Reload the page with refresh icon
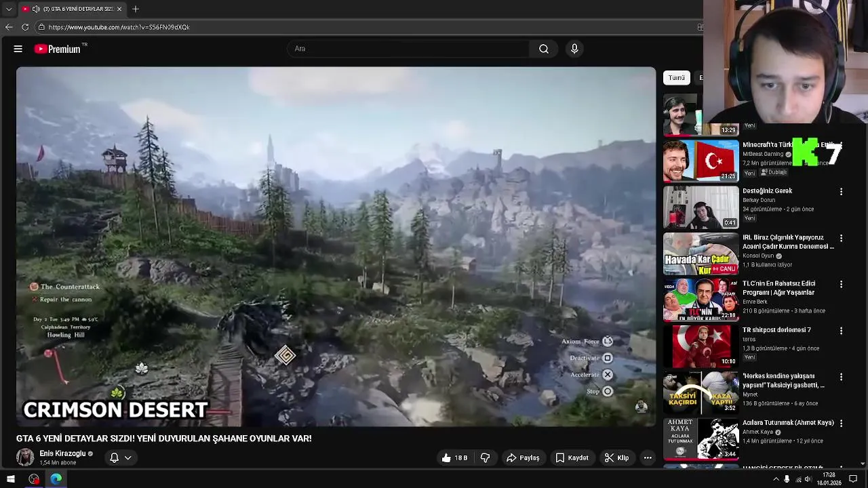868x488 pixels. pos(25,27)
